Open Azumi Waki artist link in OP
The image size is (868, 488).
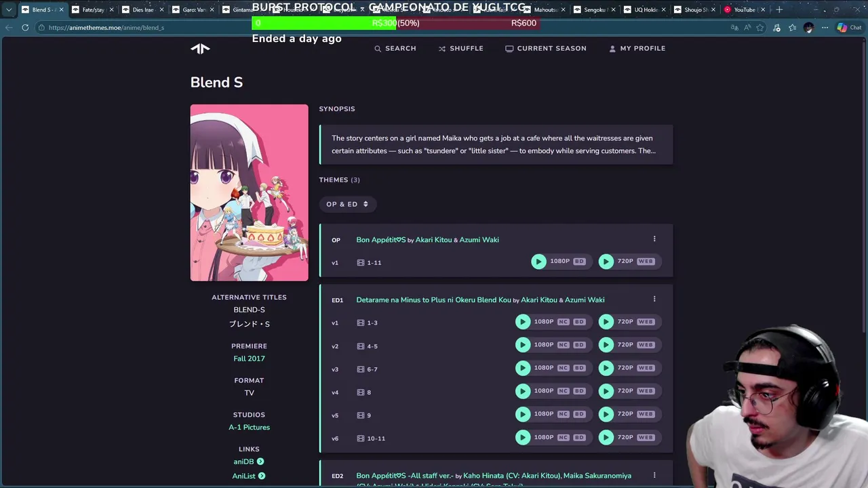479,240
